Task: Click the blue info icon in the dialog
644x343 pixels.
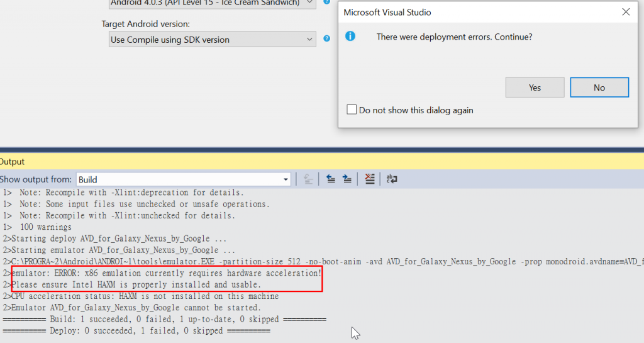Action: (350, 36)
